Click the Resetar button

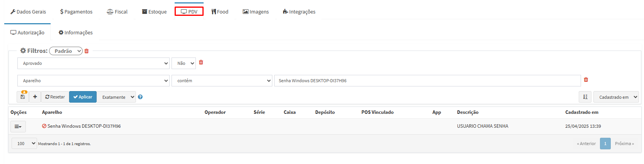pos(55,97)
